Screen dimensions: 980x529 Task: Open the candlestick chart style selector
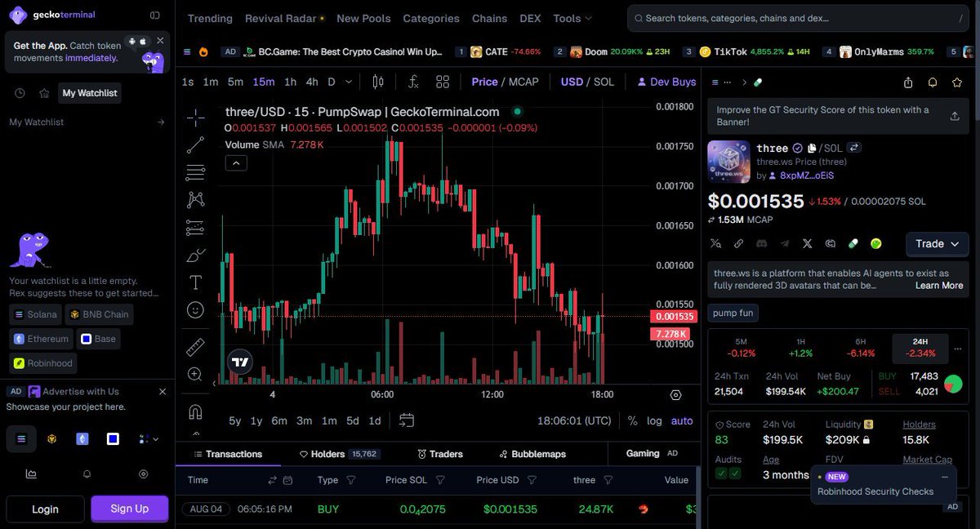click(x=378, y=82)
